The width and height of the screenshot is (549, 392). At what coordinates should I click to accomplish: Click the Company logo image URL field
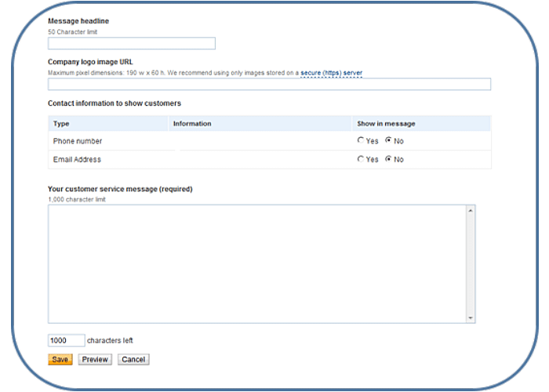[269, 85]
